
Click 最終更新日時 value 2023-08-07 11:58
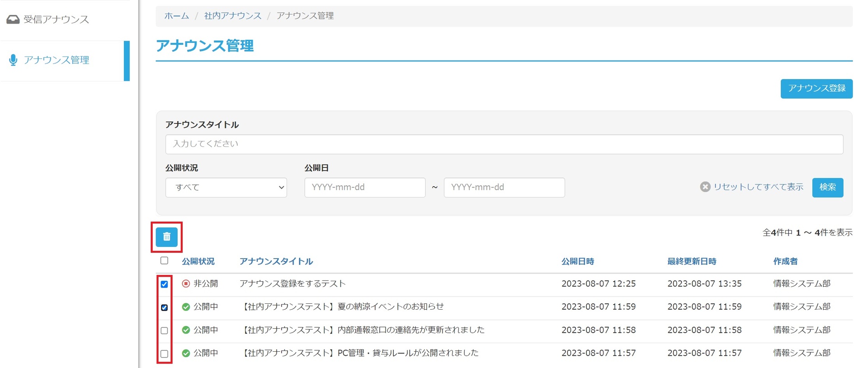pyautogui.click(x=704, y=330)
